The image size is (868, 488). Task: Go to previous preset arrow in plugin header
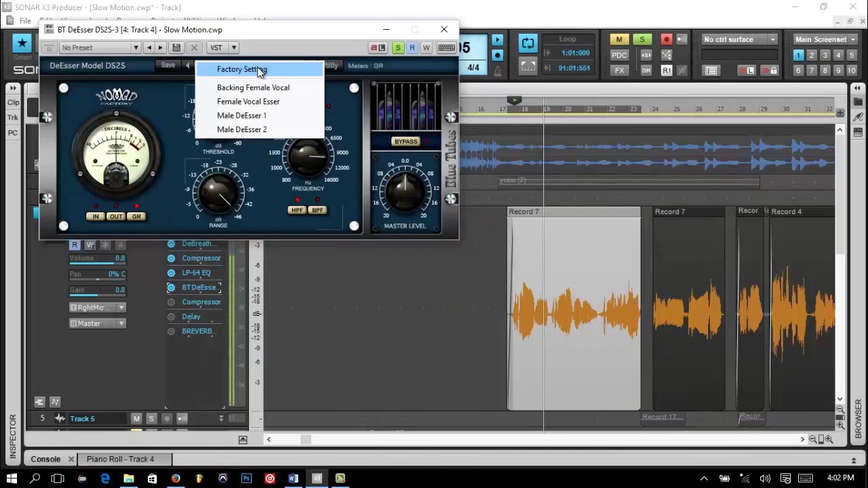tap(149, 47)
